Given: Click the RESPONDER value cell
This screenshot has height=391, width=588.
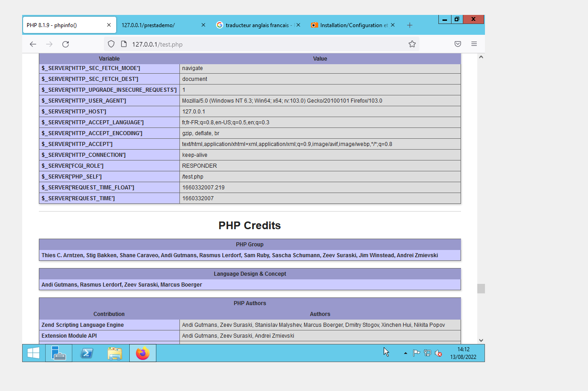Looking at the screenshot, I should click(x=320, y=166).
